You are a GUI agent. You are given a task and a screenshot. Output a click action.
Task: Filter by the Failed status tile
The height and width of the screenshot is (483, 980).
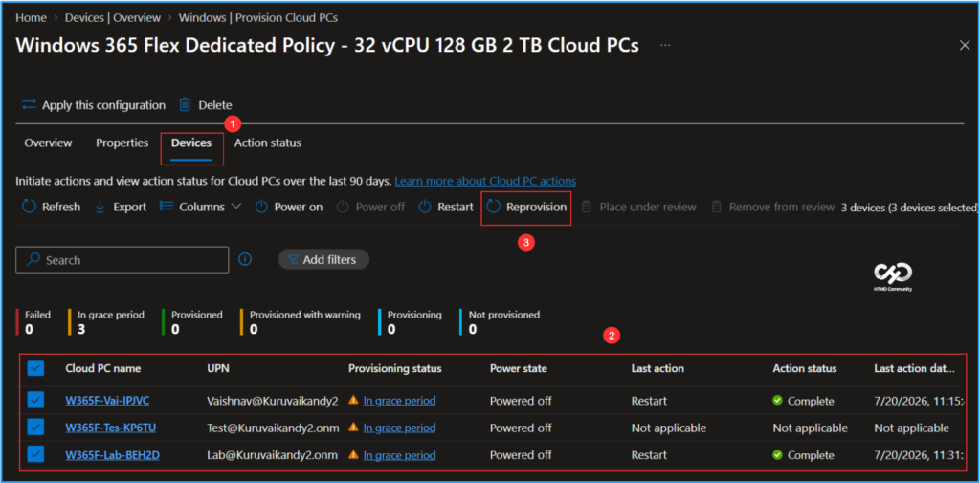(35, 321)
